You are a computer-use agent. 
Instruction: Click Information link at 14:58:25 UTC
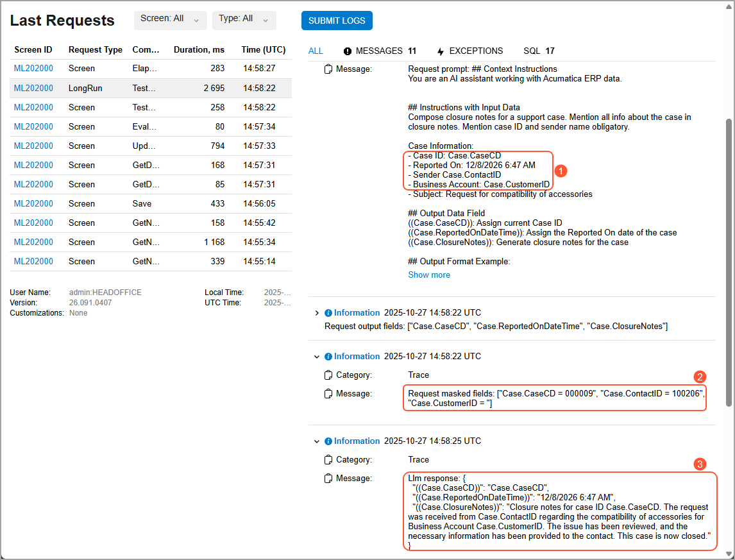point(357,441)
